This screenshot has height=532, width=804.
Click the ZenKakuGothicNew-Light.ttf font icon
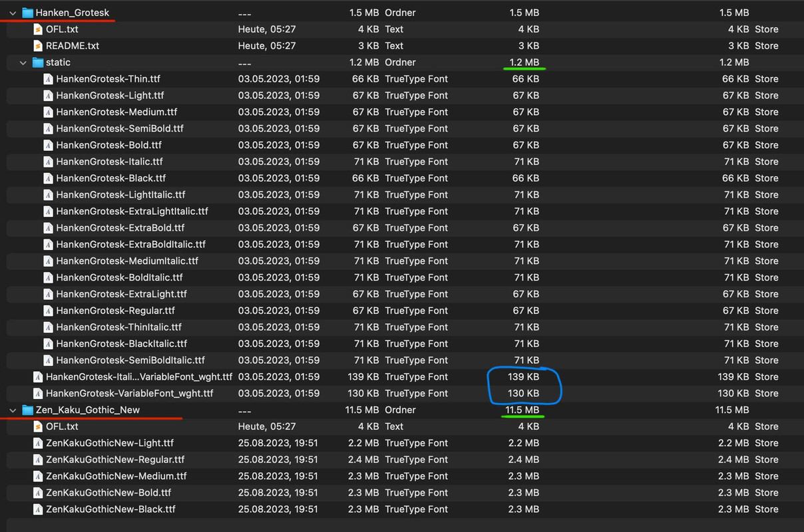(x=38, y=443)
